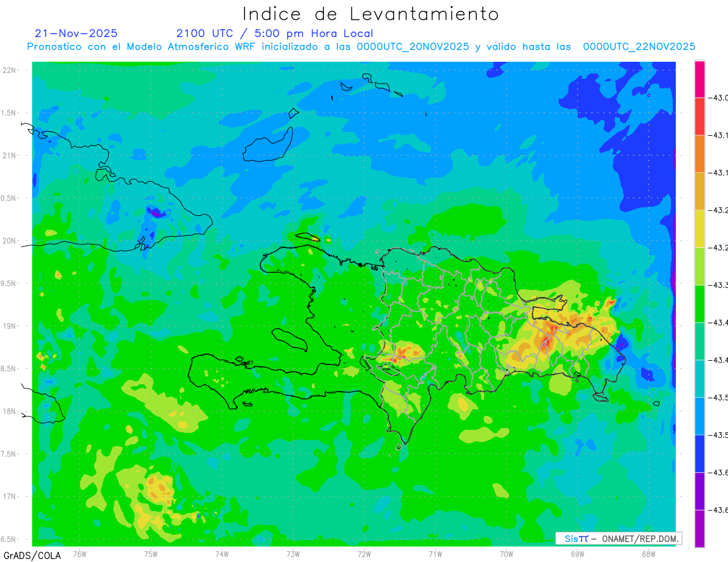The image size is (728, 562).
Task: Pick the gold swatch in the color bar
Action: pos(699,191)
